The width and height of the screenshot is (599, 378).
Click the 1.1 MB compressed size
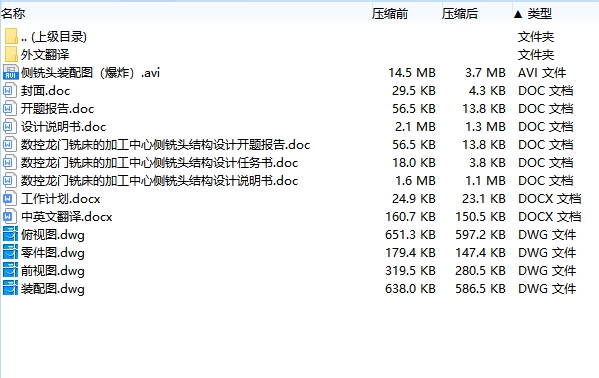click(x=485, y=180)
